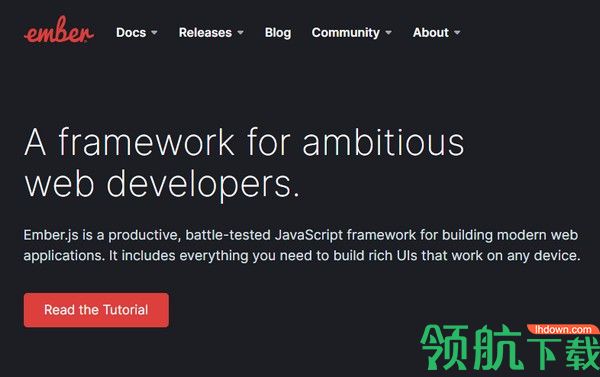This screenshot has width=600, height=377.
Task: Click the 'A framework for ambitious' headline
Action: (244, 142)
